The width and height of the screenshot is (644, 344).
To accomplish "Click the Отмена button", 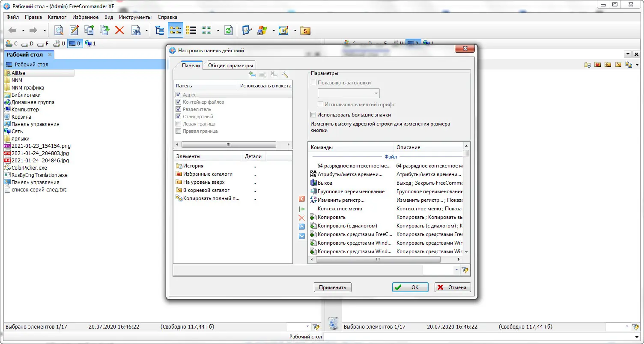I will tap(453, 287).
